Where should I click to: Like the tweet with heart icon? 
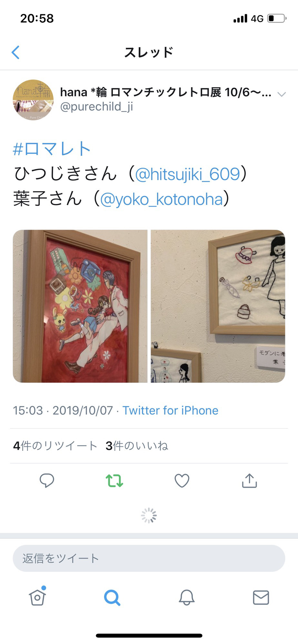[x=182, y=481]
